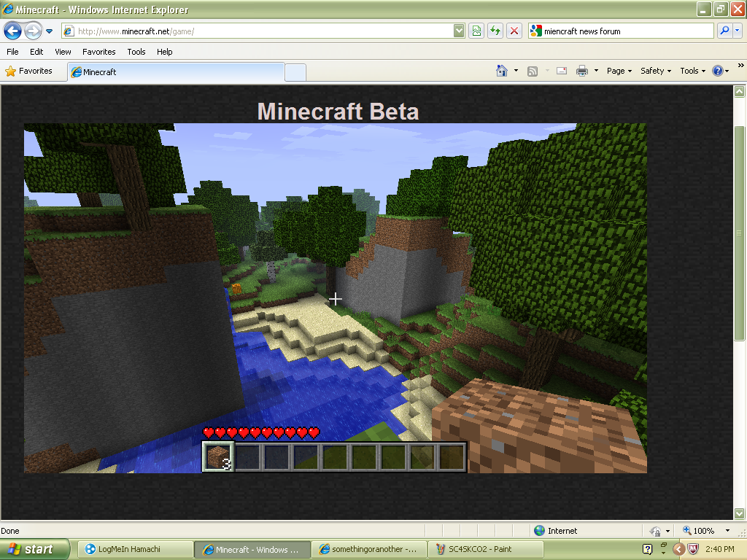Refresh the page with the green arrows icon
Screen dimensions: 747x560
495,31
